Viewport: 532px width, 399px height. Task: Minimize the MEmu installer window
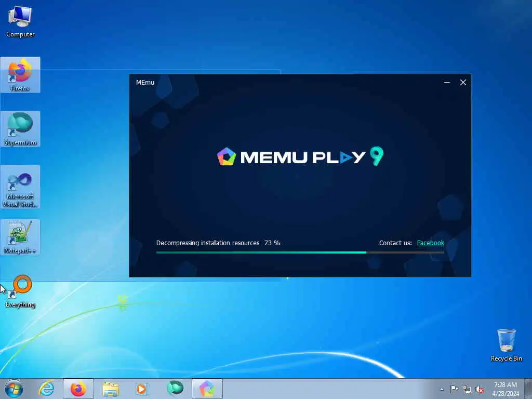(447, 83)
